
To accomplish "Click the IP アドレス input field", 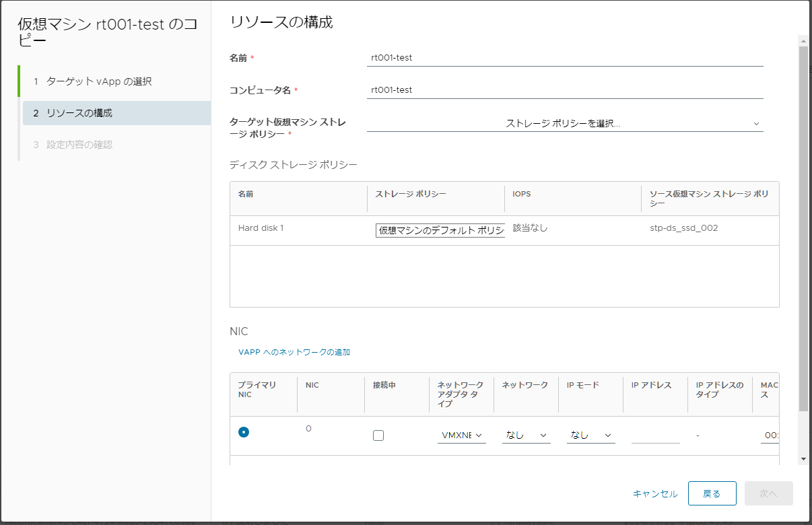I will (x=656, y=435).
